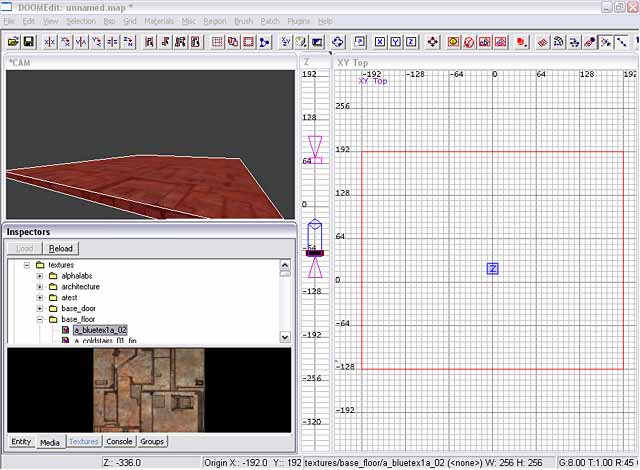640x470 pixels.
Task: Click the X-axis flip toolbar icon
Action: coord(50,42)
